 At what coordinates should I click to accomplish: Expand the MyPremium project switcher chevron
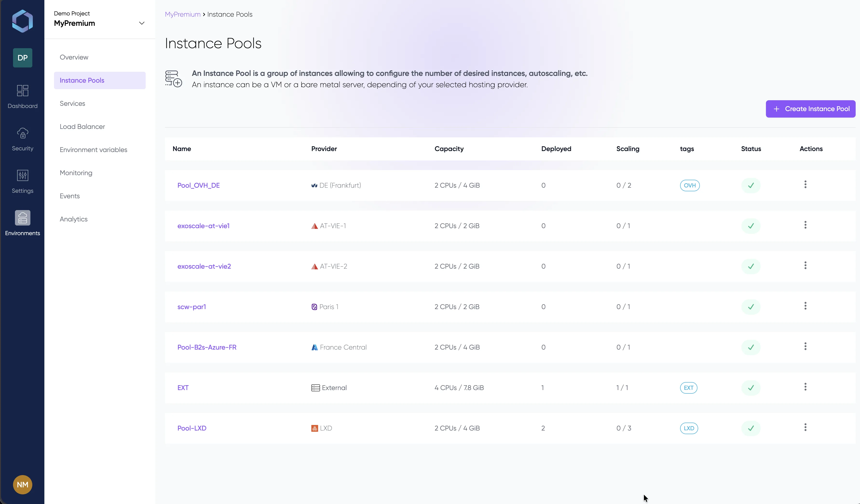point(142,23)
